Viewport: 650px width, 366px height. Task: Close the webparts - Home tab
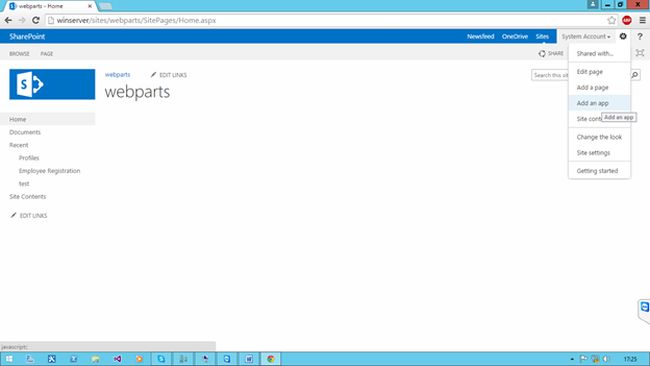pos(90,6)
